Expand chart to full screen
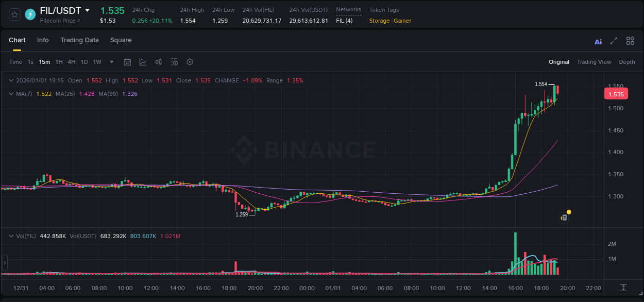The height and width of the screenshot is (302, 644). (x=613, y=41)
